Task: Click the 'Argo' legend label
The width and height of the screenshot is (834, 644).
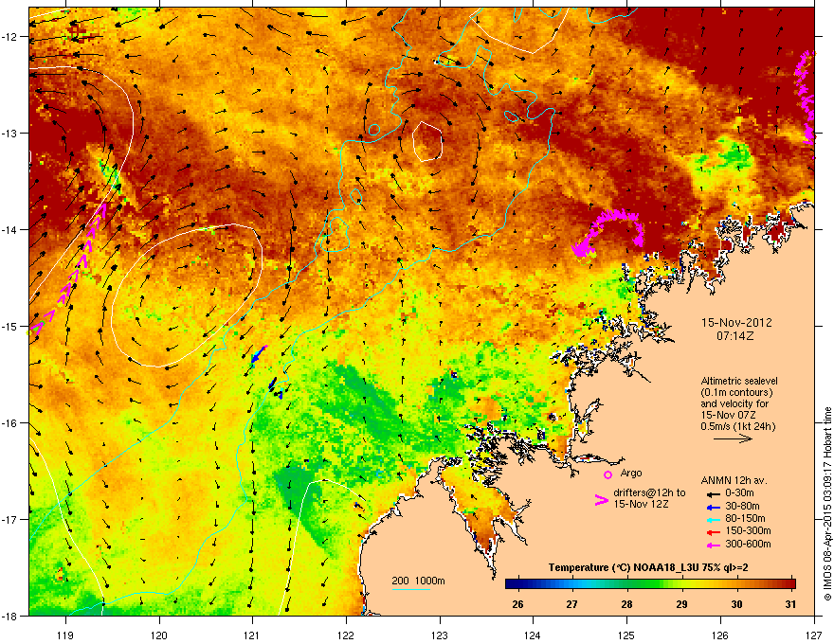Action: [x=631, y=473]
